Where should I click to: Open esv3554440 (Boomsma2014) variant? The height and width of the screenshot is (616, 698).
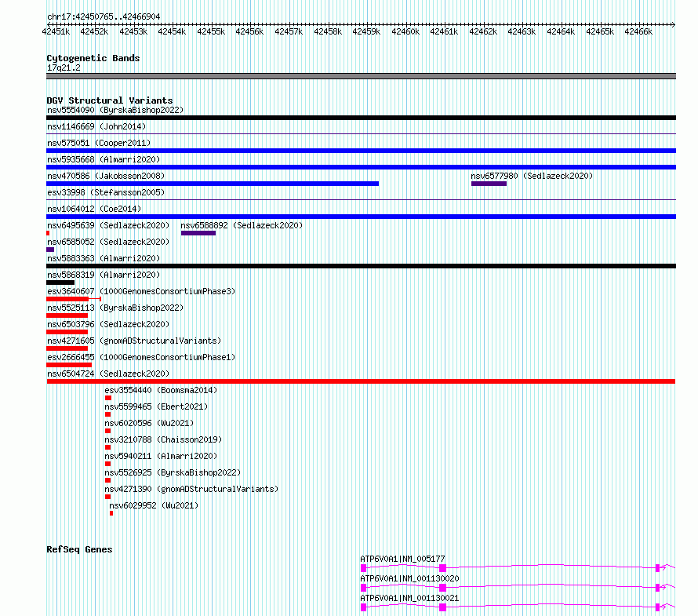[x=161, y=390]
